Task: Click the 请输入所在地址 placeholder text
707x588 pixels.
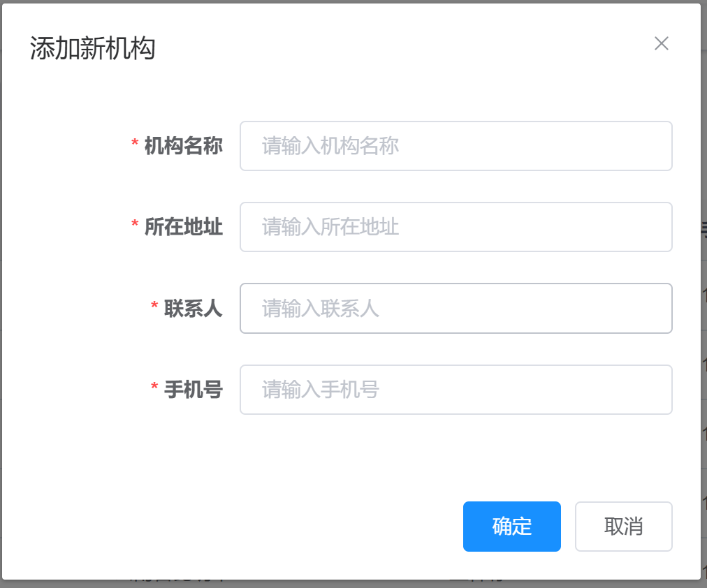Action: pos(330,227)
